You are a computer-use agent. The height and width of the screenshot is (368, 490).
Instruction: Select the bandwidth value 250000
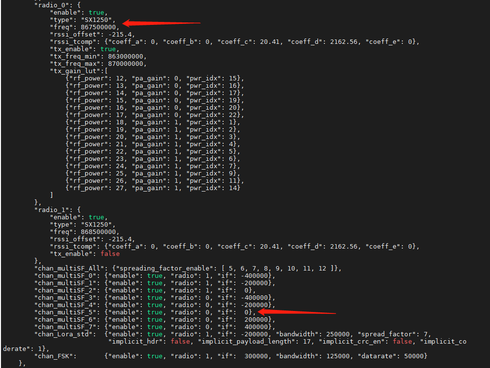click(x=333, y=334)
